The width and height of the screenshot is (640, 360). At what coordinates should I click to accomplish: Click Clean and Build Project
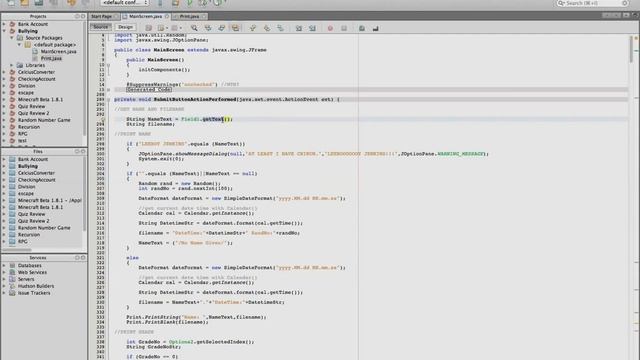tap(175, 2)
